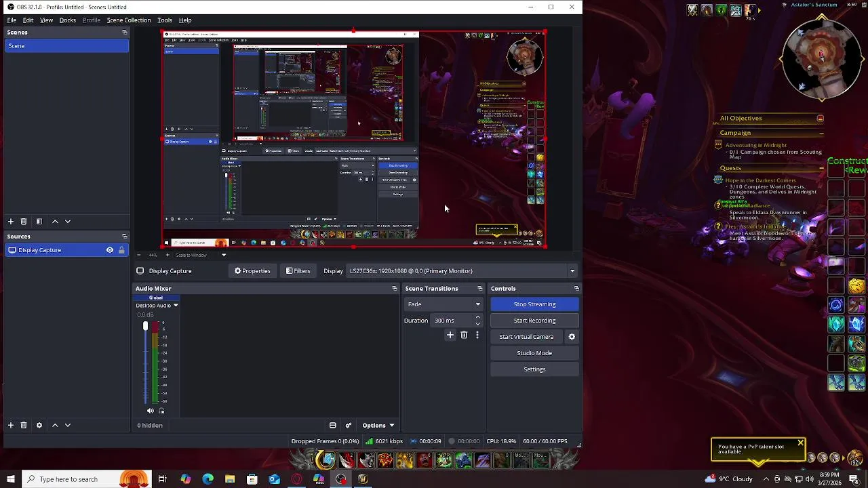This screenshot has height=488, width=868.
Task: Decrease transition duration with down arrow
Action: (477, 324)
